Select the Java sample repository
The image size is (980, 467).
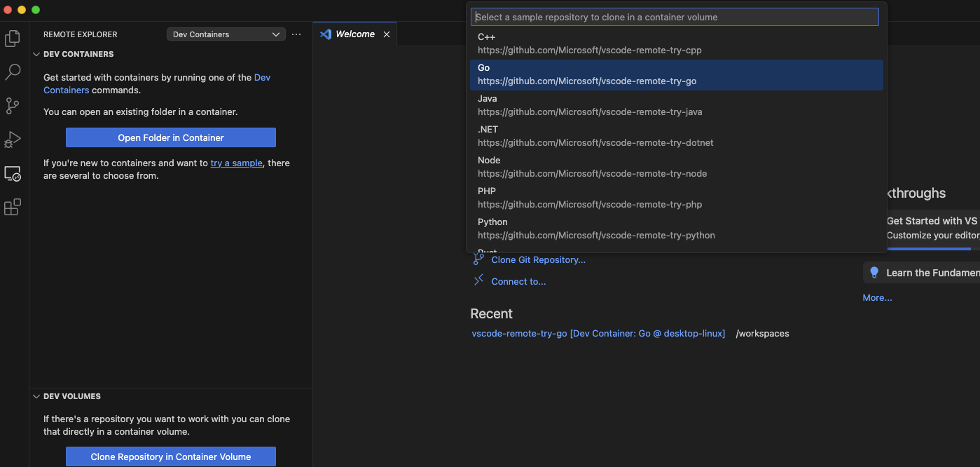[677, 105]
